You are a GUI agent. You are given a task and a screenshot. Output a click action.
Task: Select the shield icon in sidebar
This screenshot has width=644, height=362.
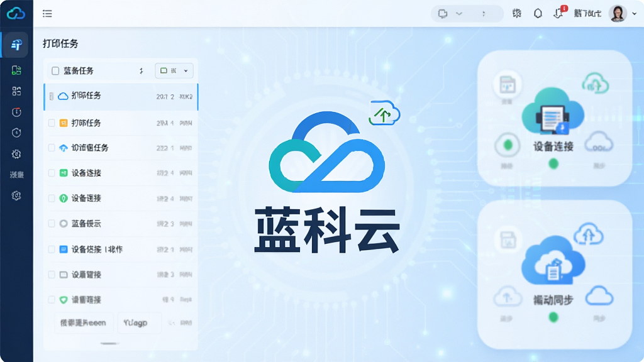16,133
